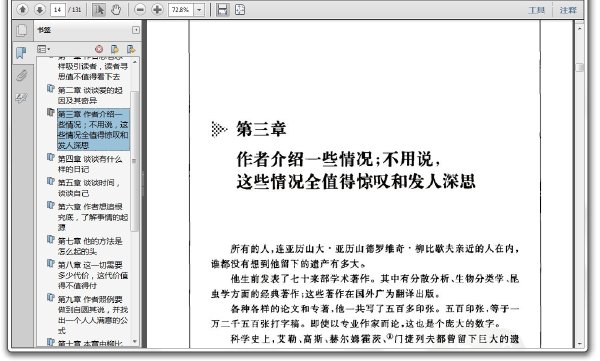This screenshot has width=600, height=361.
Task: Click the zoom percentage field showing 72.8%
Action: pyautogui.click(x=180, y=10)
